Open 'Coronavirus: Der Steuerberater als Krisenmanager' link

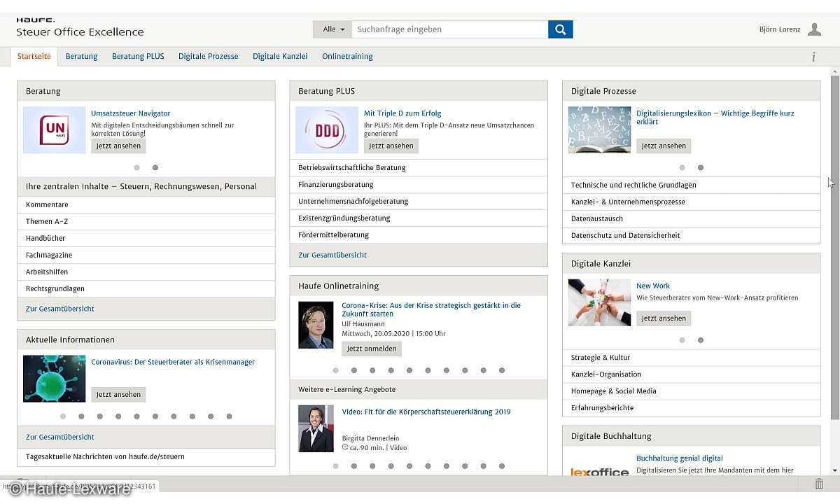[173, 362]
